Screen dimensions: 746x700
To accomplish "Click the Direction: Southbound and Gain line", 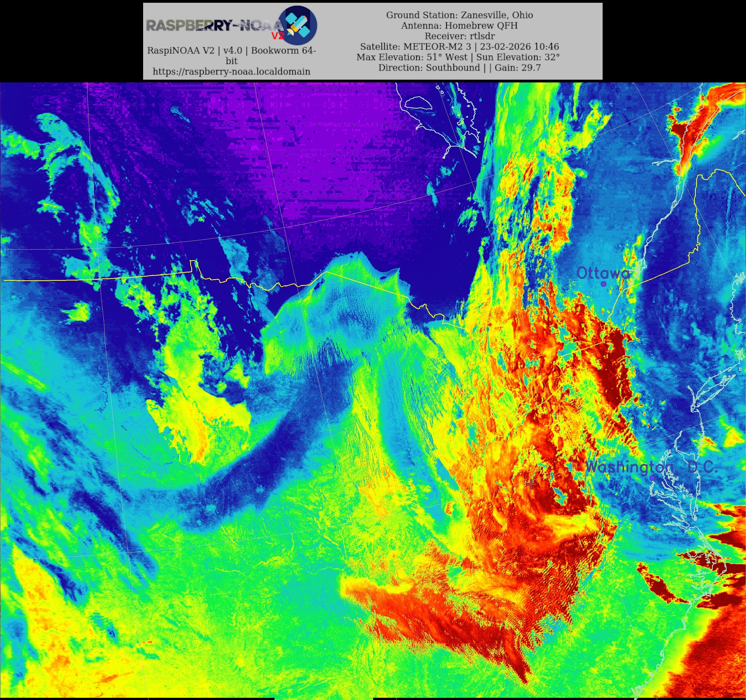I will [459, 68].
